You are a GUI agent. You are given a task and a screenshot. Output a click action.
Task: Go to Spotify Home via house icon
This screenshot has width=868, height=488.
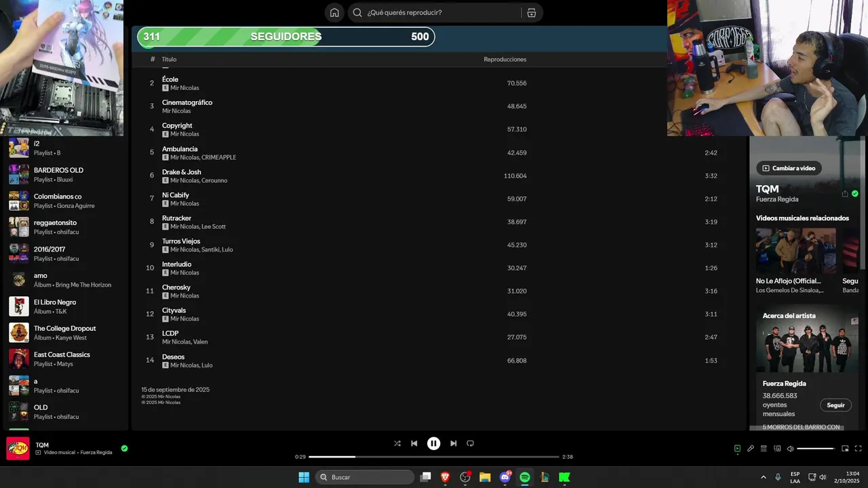click(x=334, y=12)
